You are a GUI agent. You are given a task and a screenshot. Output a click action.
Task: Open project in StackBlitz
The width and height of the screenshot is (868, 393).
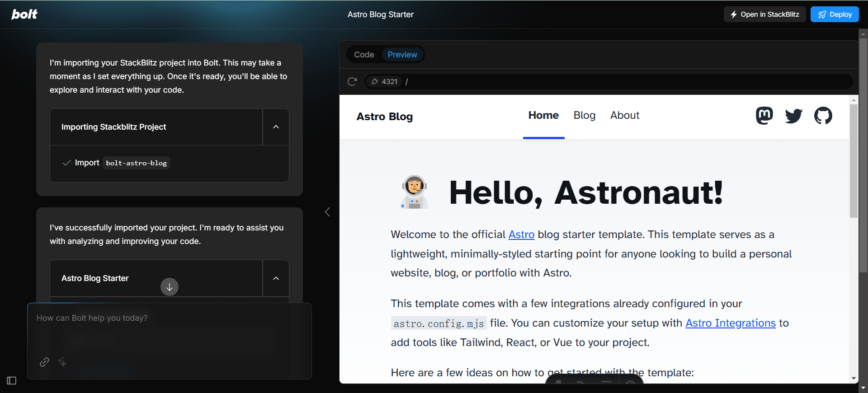coord(764,14)
